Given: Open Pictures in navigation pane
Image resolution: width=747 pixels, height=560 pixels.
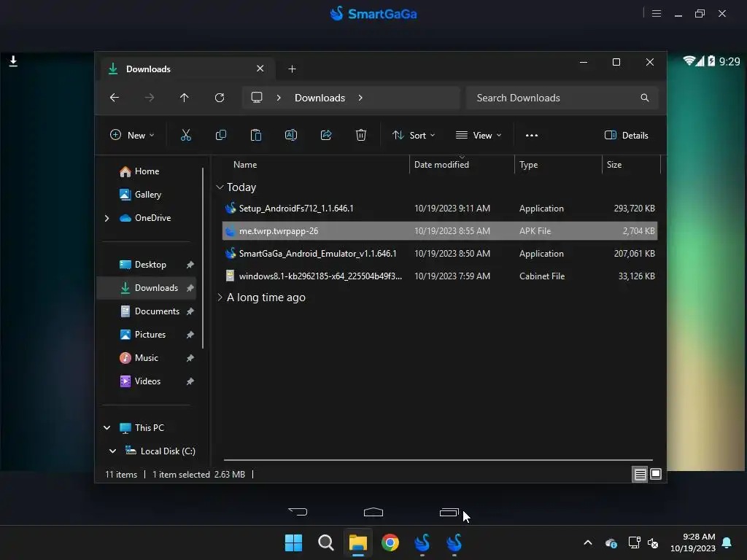Looking at the screenshot, I should 150,335.
